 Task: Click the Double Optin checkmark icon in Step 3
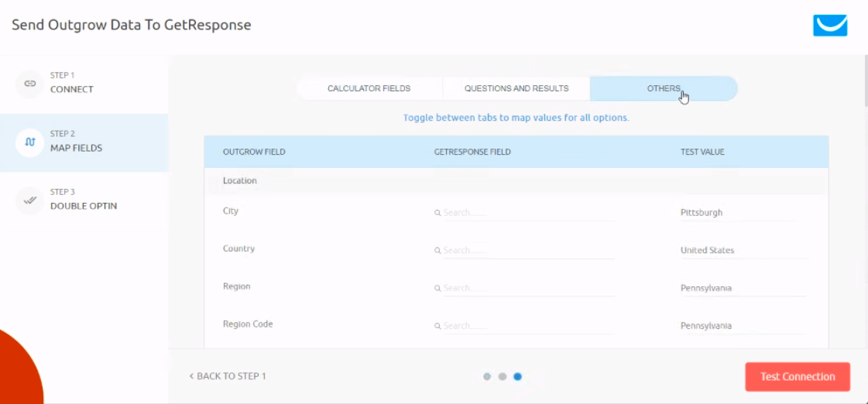(30, 200)
